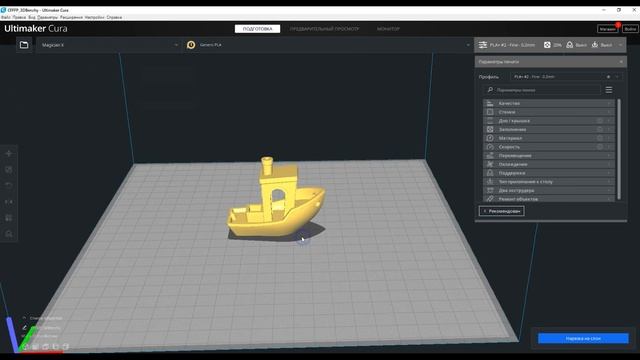Open the Файл menu

click(x=6, y=18)
